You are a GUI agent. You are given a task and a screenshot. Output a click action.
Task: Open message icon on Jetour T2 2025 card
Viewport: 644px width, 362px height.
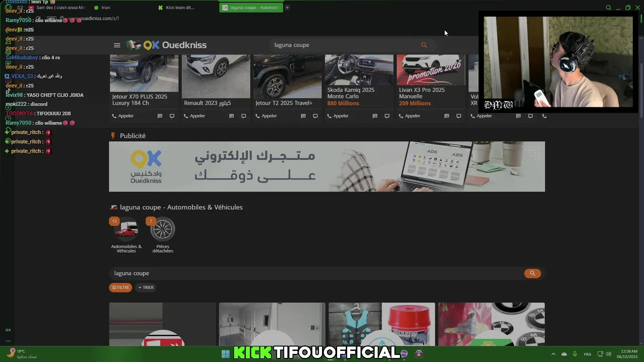(303, 116)
